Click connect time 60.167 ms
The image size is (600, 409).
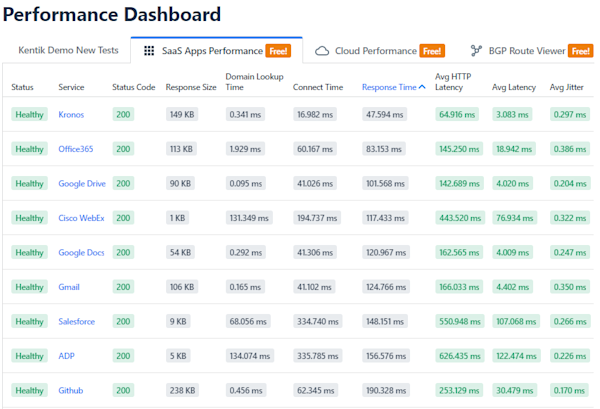click(315, 149)
